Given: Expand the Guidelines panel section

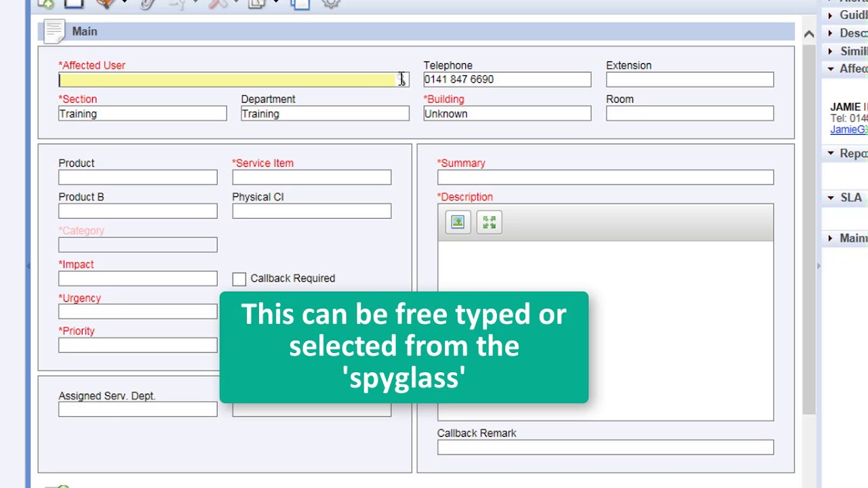Looking at the screenshot, I should [x=831, y=16].
